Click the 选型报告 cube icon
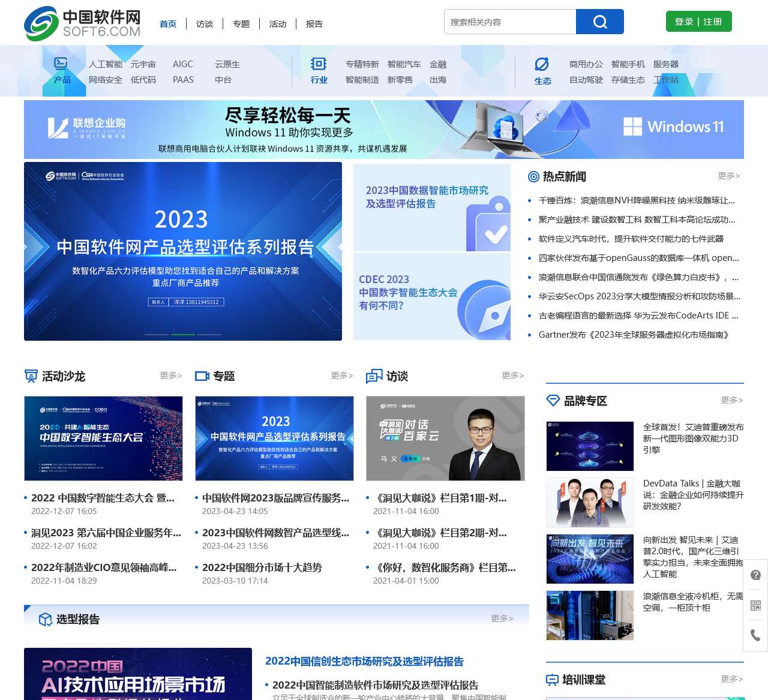 [x=45, y=620]
